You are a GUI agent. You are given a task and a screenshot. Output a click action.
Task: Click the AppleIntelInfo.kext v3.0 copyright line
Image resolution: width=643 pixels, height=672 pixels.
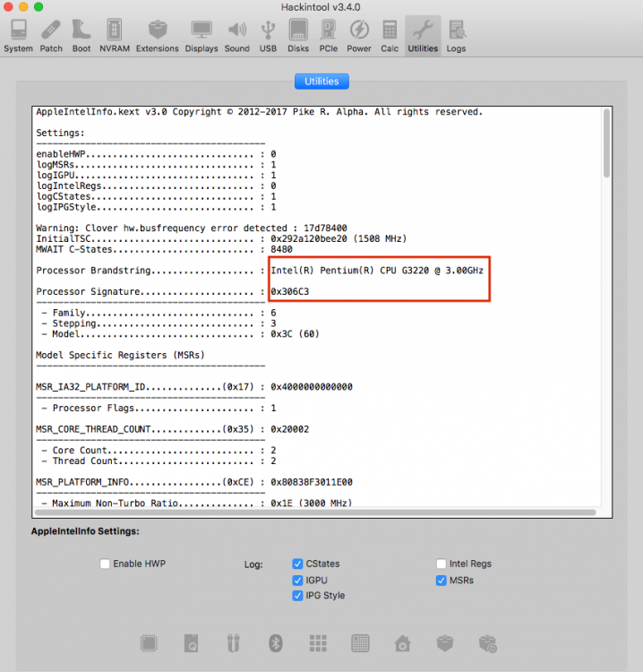pos(259,112)
